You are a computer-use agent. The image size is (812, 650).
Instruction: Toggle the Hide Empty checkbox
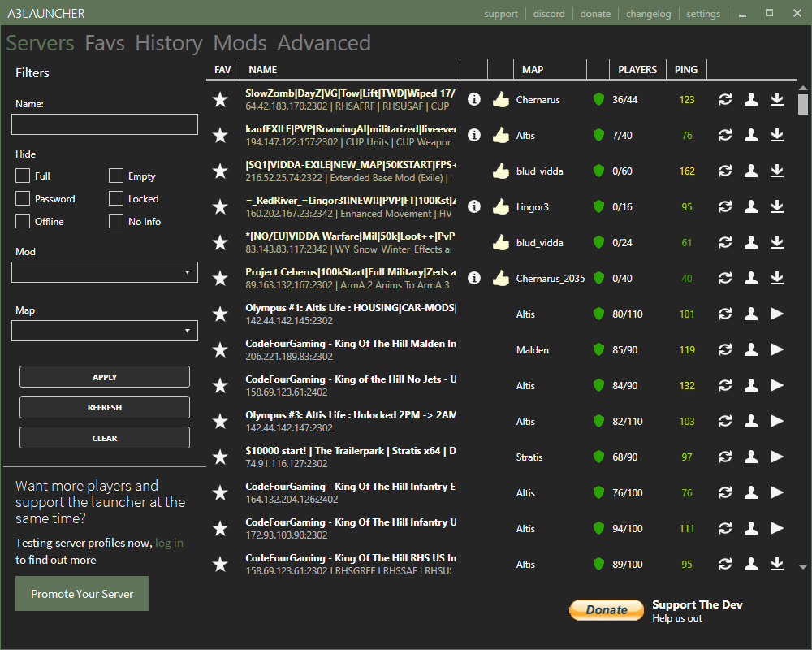point(116,176)
